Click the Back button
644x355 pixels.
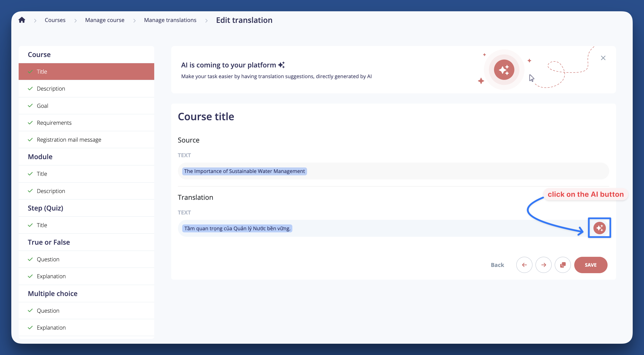pyautogui.click(x=497, y=265)
